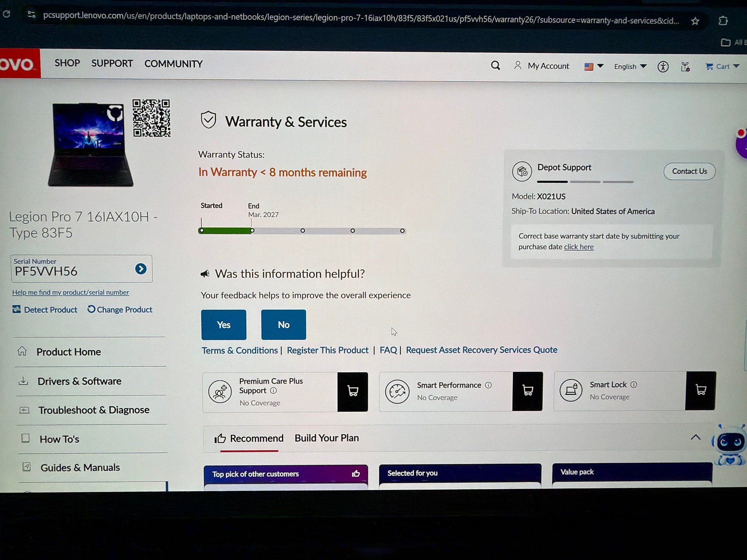Answer Yes to helpful feedback
Image resolution: width=747 pixels, height=560 pixels.
(x=224, y=325)
